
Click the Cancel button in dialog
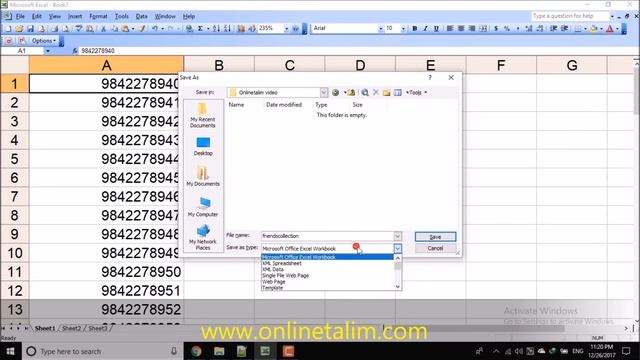tap(436, 248)
